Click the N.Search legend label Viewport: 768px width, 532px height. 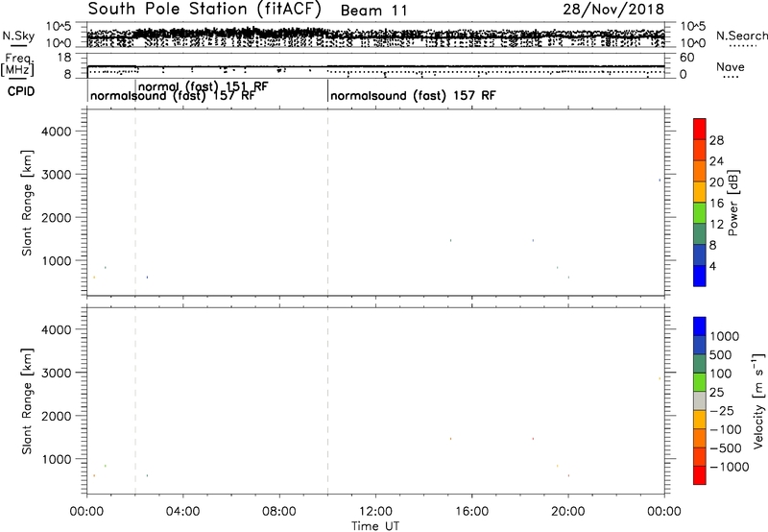click(741, 36)
